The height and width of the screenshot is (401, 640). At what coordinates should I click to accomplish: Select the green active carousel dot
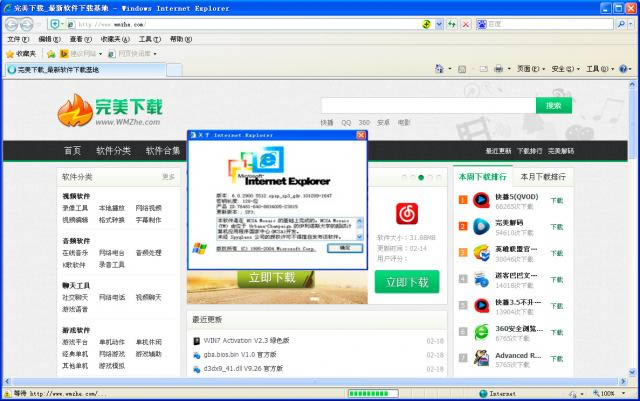(421, 177)
